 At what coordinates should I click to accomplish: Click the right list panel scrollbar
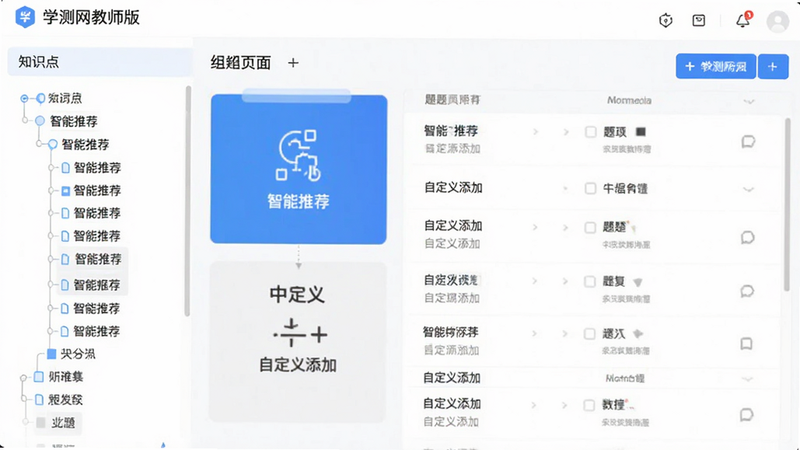tap(787, 205)
